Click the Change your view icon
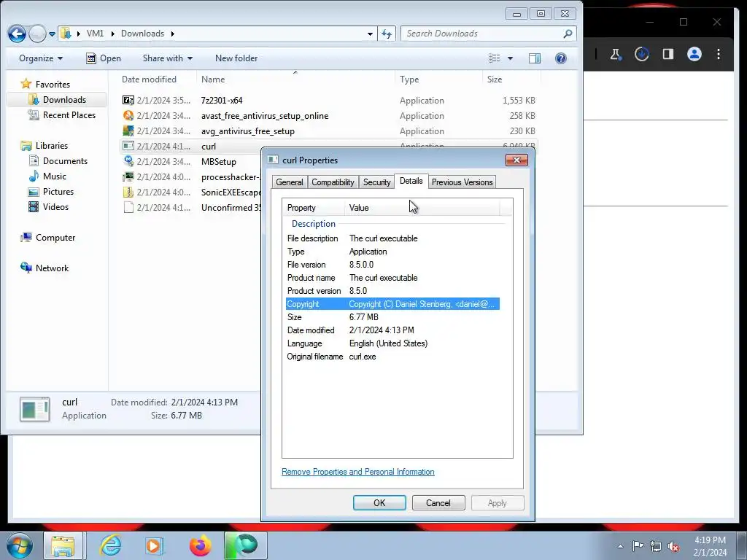Viewport: 747px width, 560px height. coord(495,58)
